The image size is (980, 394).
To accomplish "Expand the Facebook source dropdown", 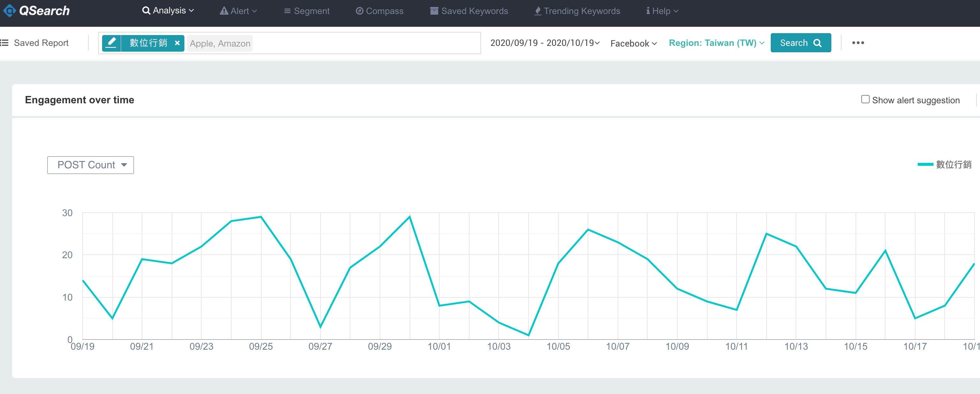I will click(634, 43).
